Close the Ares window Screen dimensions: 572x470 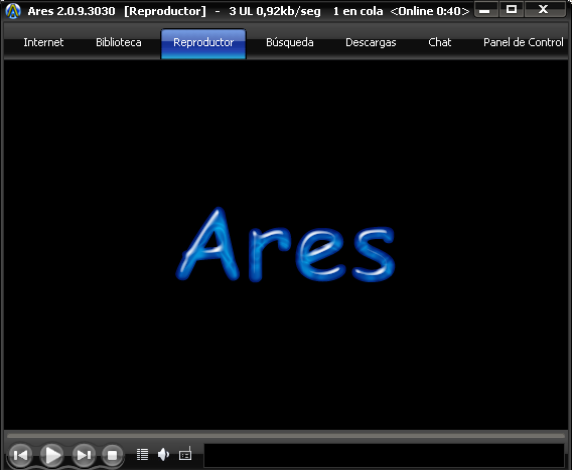[x=544, y=9]
